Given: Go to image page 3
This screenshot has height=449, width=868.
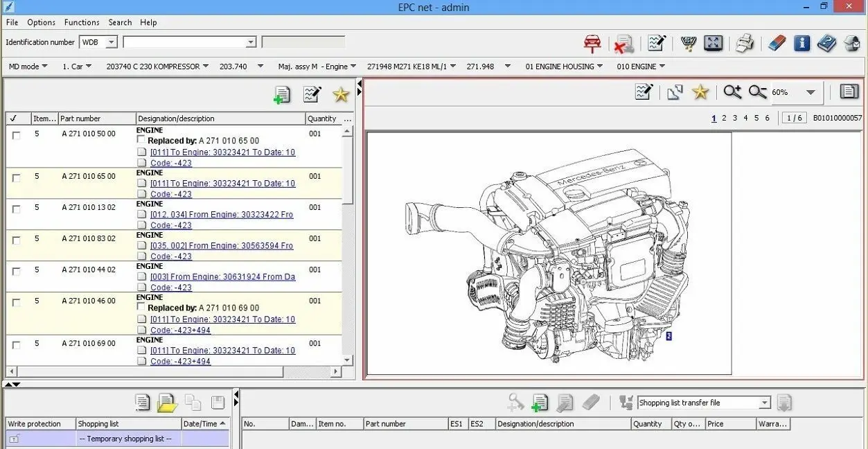Looking at the screenshot, I should pos(735,118).
